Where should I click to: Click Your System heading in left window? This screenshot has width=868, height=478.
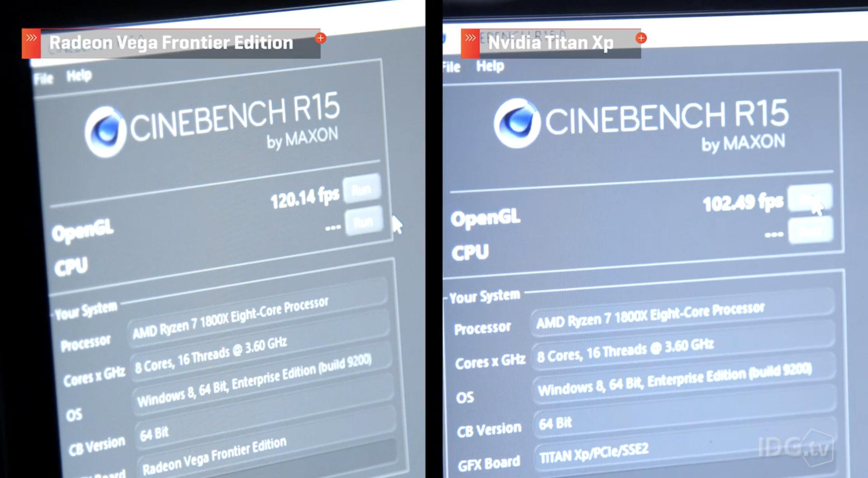pyautogui.click(x=86, y=311)
